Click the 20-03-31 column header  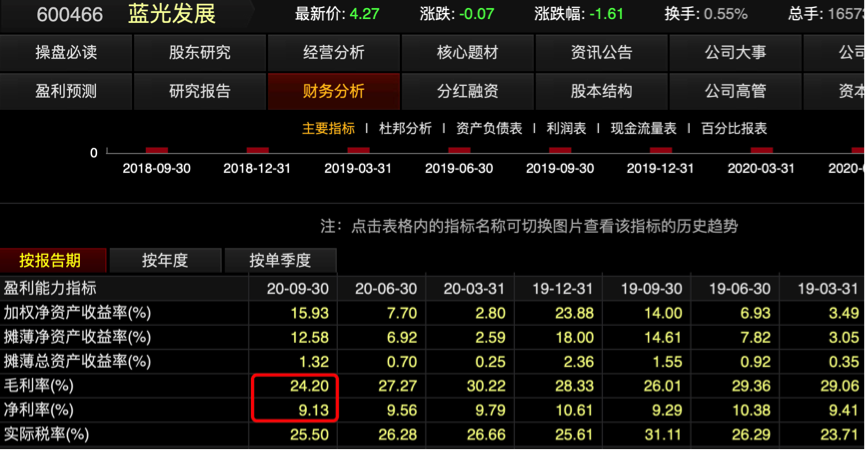[x=474, y=288]
